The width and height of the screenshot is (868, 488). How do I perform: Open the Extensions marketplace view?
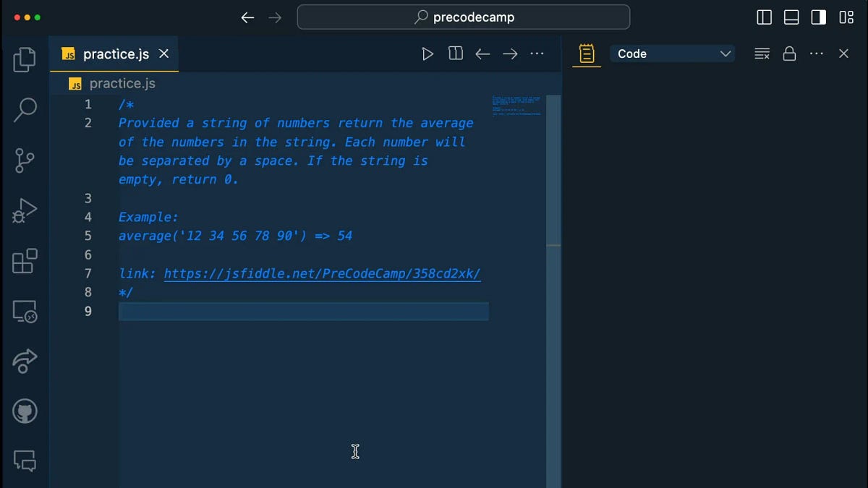tap(24, 261)
